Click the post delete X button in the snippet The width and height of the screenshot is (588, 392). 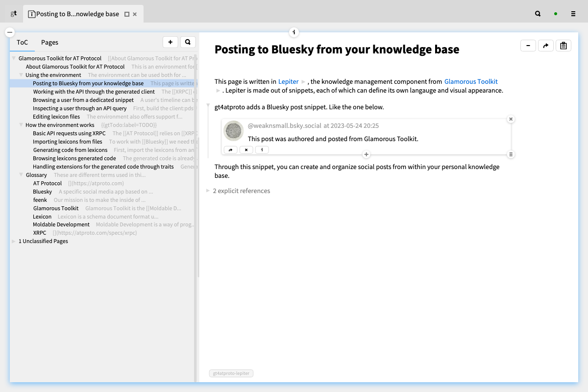click(246, 150)
